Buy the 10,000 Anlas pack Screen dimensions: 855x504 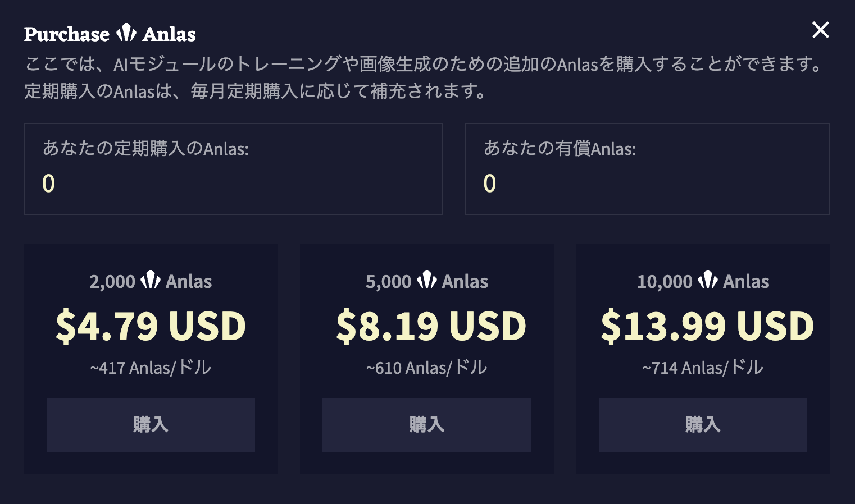tap(703, 425)
